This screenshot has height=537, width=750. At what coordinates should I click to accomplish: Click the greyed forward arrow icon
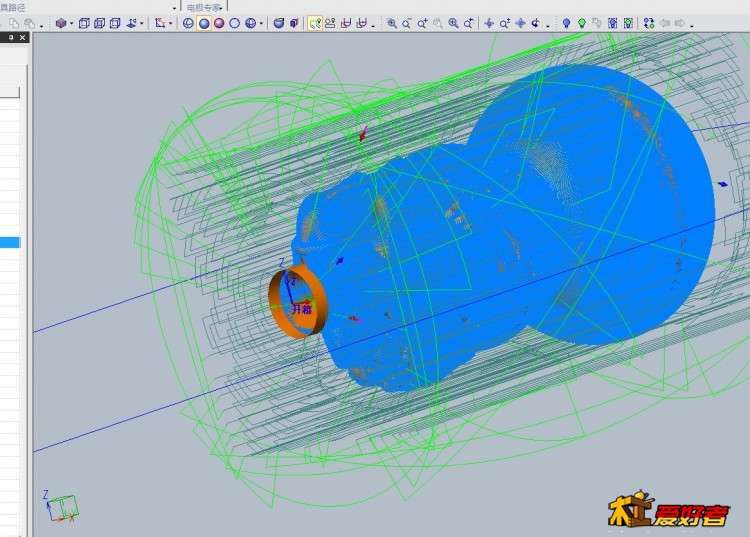click(680, 23)
